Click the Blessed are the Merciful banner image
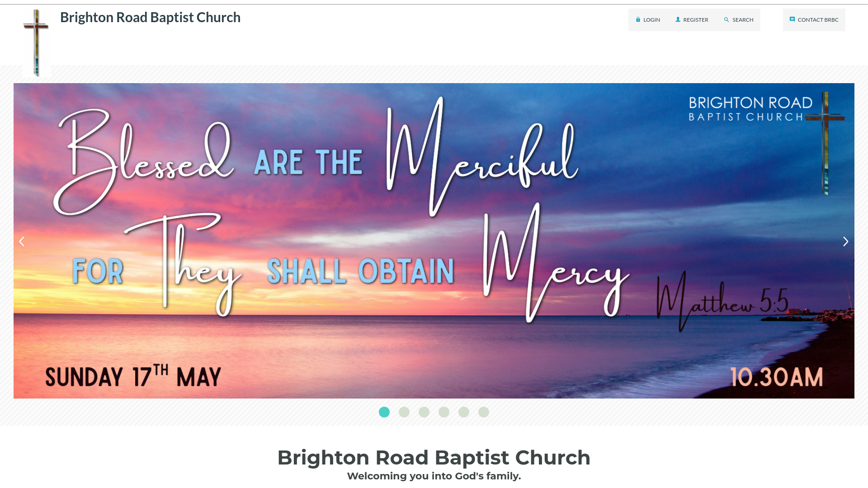Viewport: 868px width, 488px height. point(434,241)
